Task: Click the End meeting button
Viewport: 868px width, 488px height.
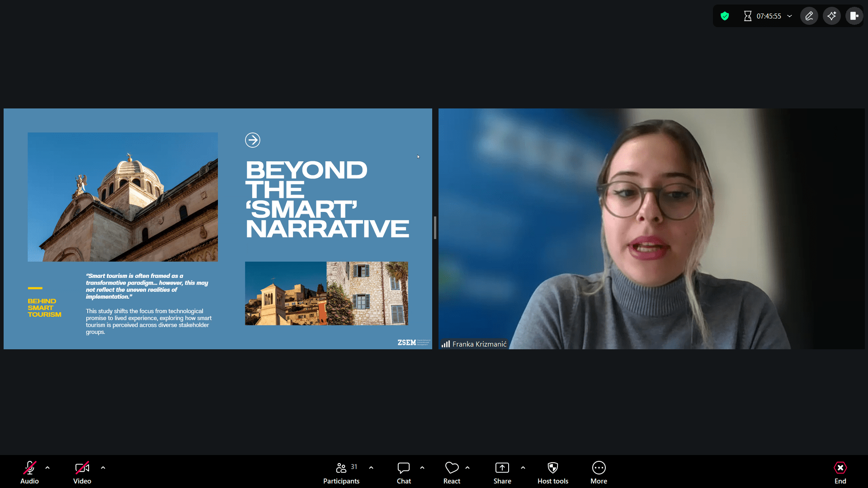Action: (x=840, y=472)
